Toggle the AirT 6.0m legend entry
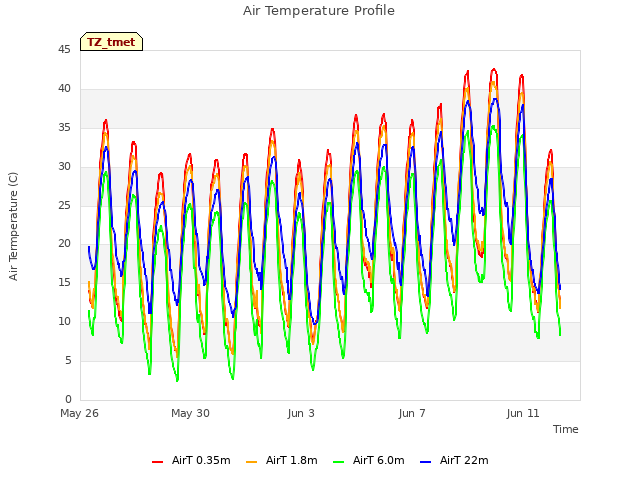640x480 pixels. tap(369, 460)
